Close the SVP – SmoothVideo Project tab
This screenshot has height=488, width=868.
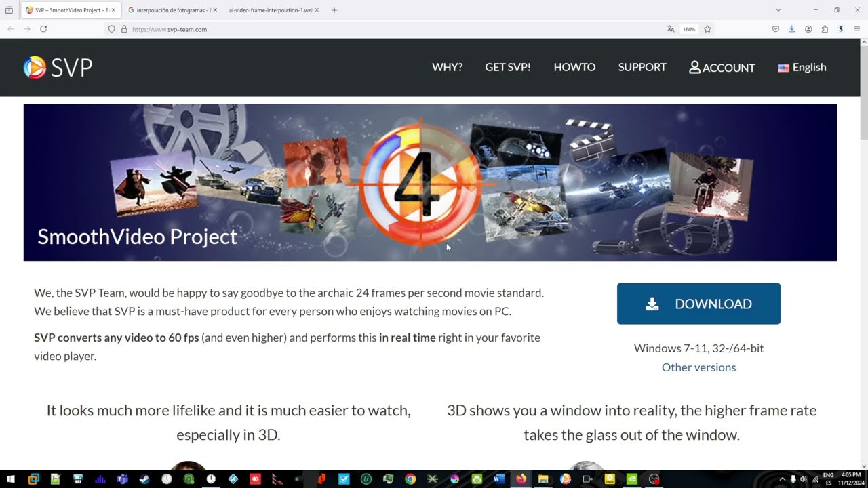pyautogui.click(x=113, y=10)
